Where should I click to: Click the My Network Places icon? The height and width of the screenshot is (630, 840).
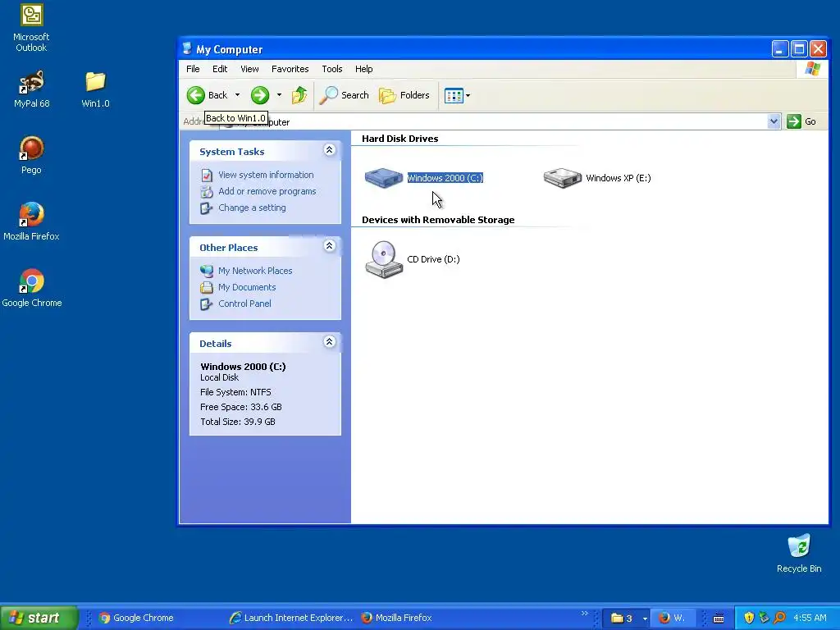[x=207, y=271]
